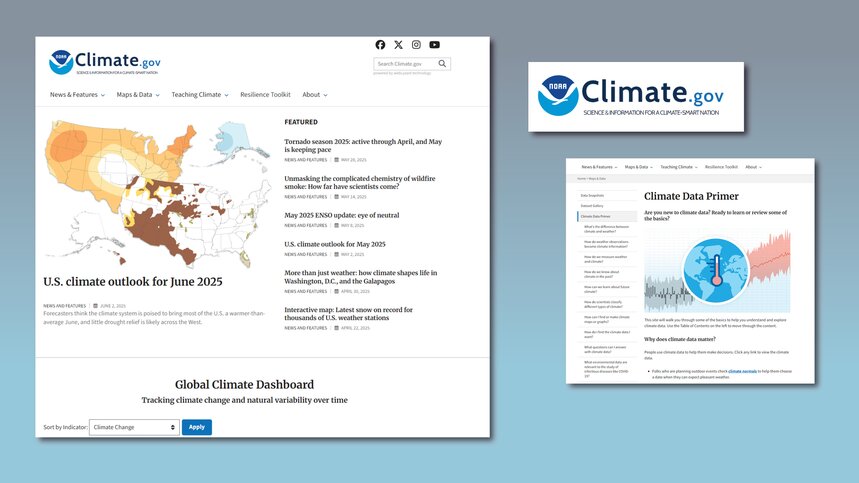
Task: Open the YouTube social icon
Action: (x=434, y=45)
